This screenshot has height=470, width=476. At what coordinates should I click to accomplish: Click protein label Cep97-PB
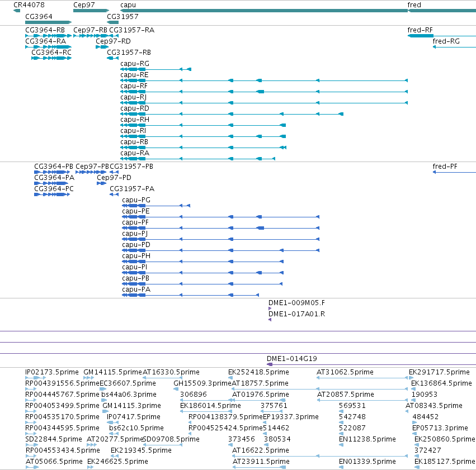pos(92,167)
